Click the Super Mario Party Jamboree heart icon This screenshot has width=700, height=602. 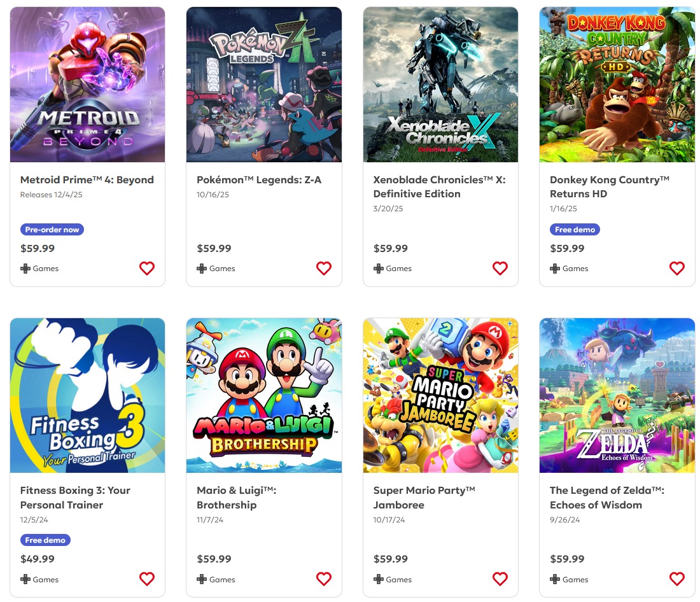point(500,579)
